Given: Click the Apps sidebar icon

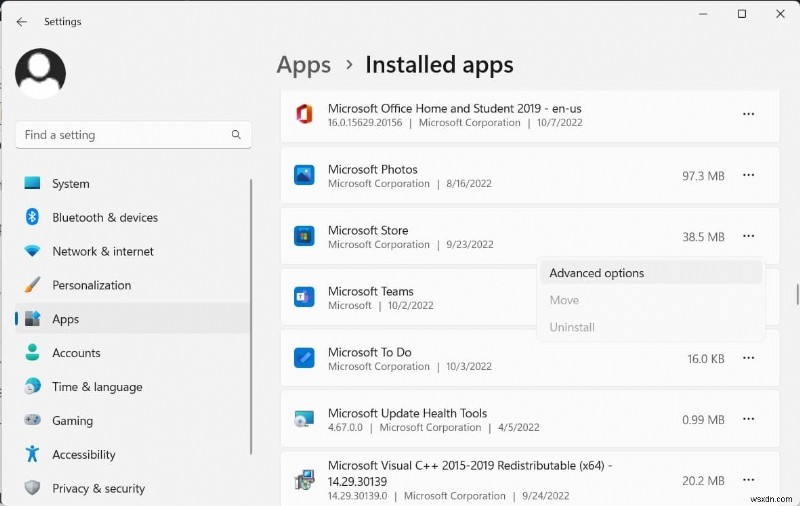Looking at the screenshot, I should (32, 319).
